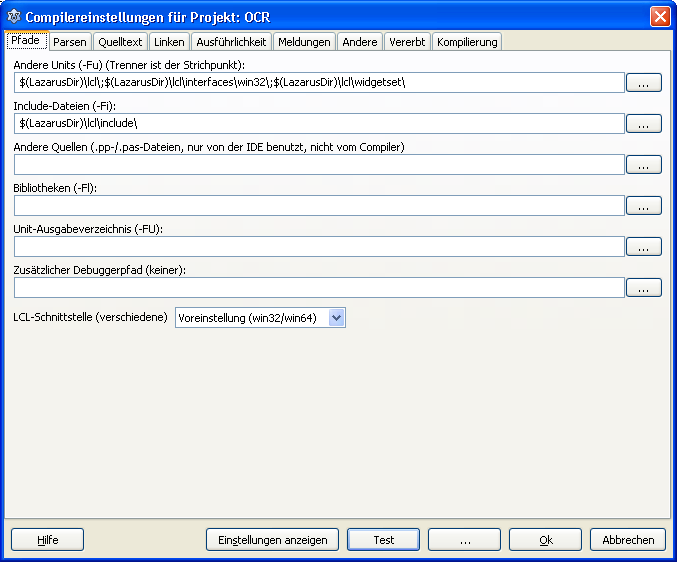Click browse button for Zusätzlicher Debuggerpfad

pyautogui.click(x=643, y=288)
